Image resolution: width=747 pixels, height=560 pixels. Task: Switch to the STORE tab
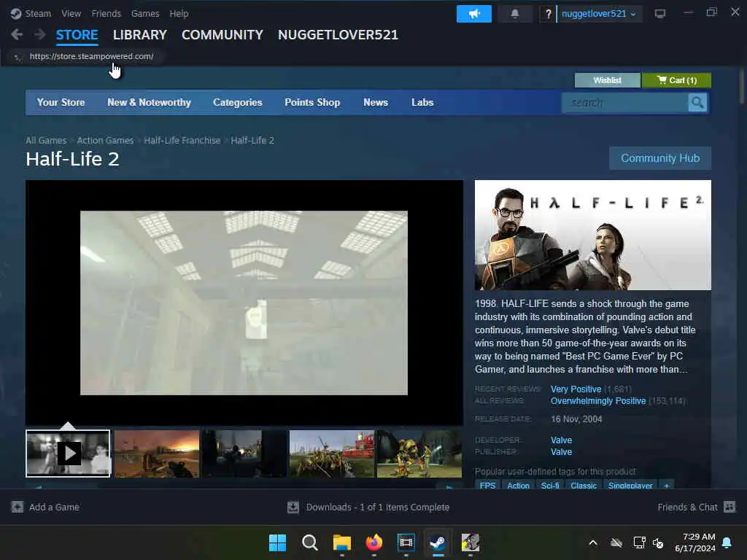point(77,35)
